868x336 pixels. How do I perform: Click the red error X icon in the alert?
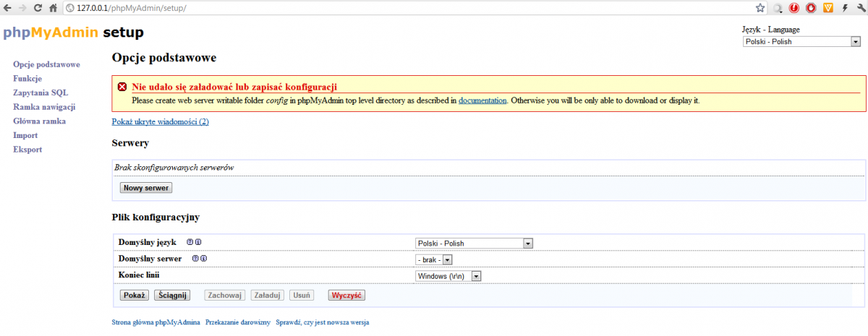click(x=122, y=87)
